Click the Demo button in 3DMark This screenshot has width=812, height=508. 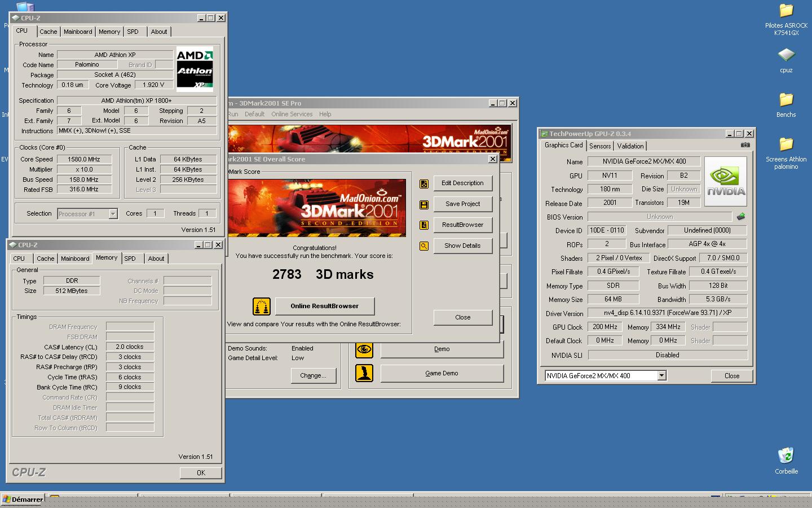(442, 349)
